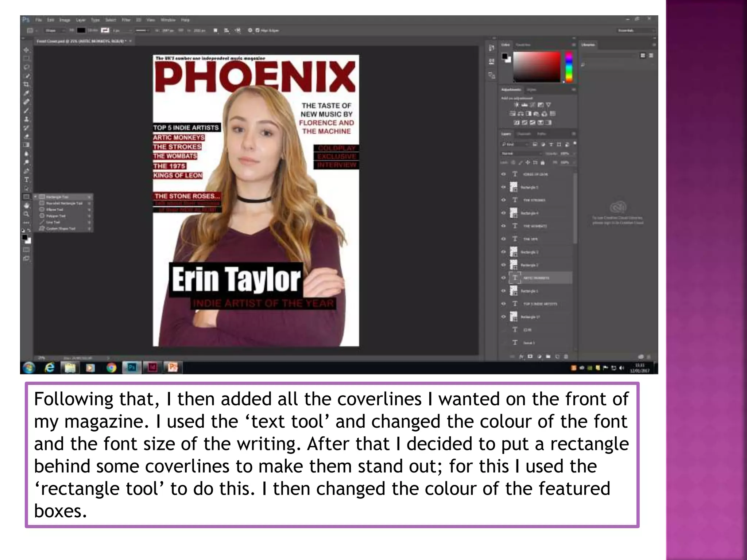Select the Pen tool
Viewport: 747px width, 560px height.
[27, 171]
